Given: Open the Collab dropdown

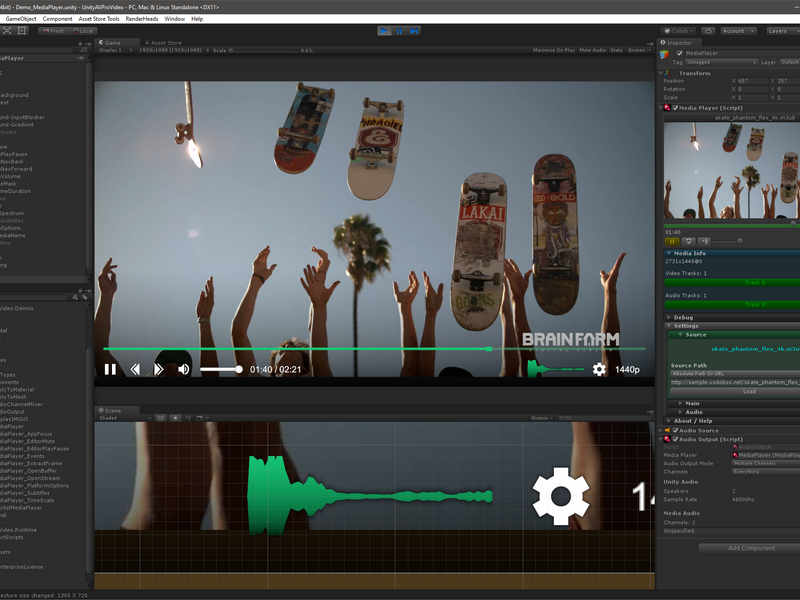Looking at the screenshot, I should (x=679, y=31).
